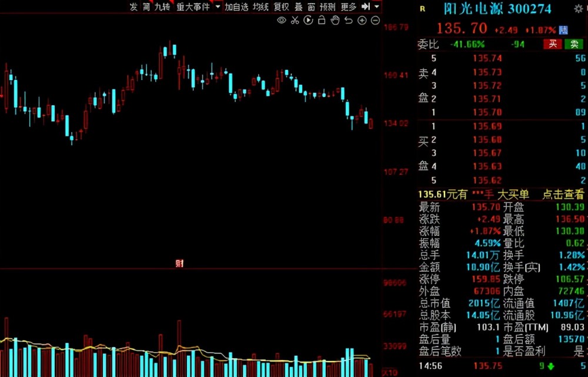Click the 外盘 value 67306
588x377 pixels.
(487, 291)
